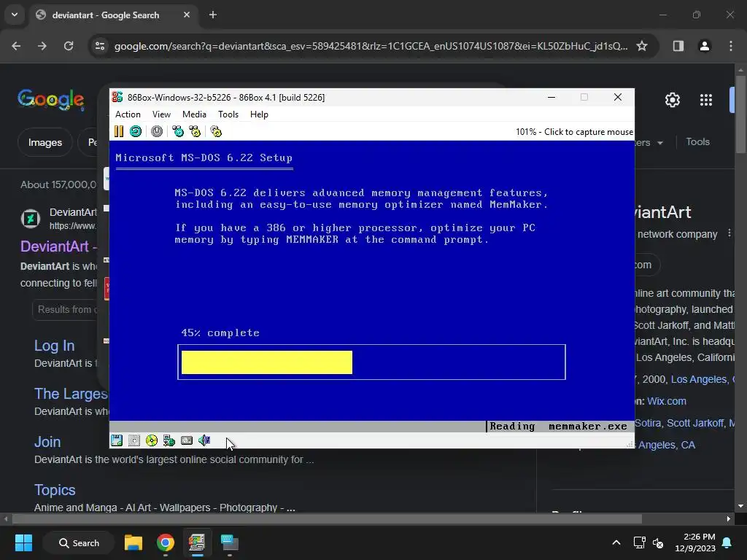Click the Google logo
Screen dimensions: 747x560
tap(51, 99)
